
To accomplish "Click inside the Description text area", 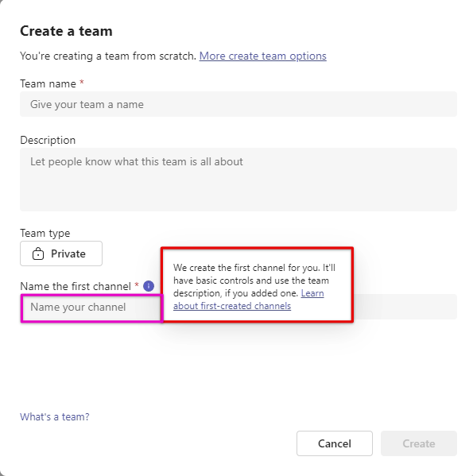I will [x=238, y=180].
